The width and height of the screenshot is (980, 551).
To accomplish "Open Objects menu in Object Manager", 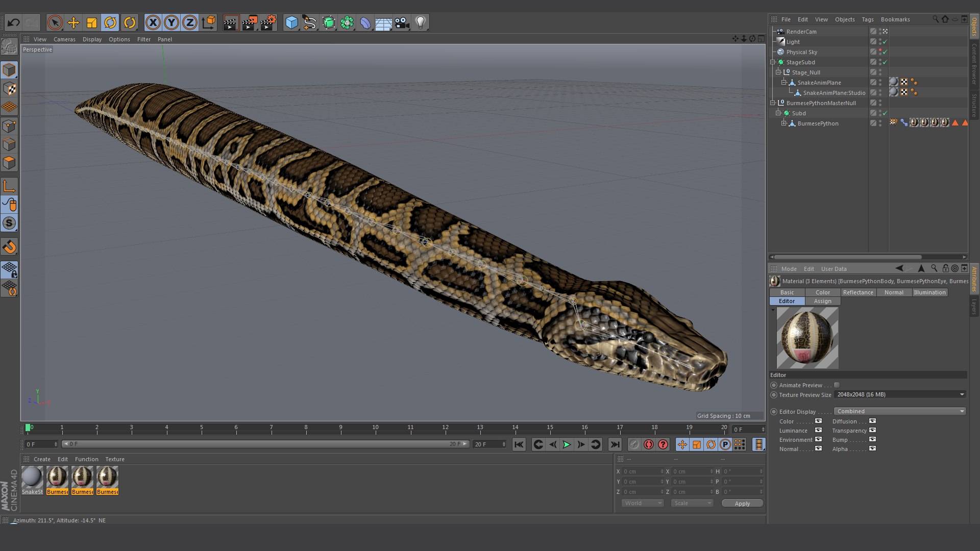I will coord(845,19).
